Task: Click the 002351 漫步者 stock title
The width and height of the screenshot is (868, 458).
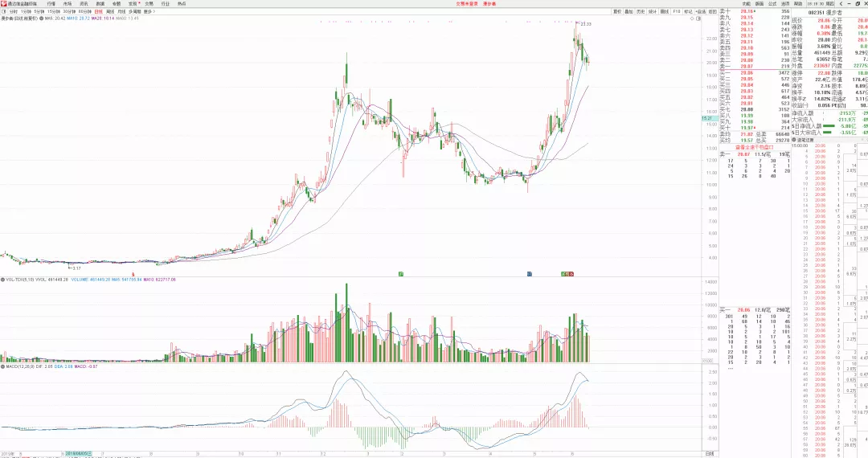Action: click(825, 12)
